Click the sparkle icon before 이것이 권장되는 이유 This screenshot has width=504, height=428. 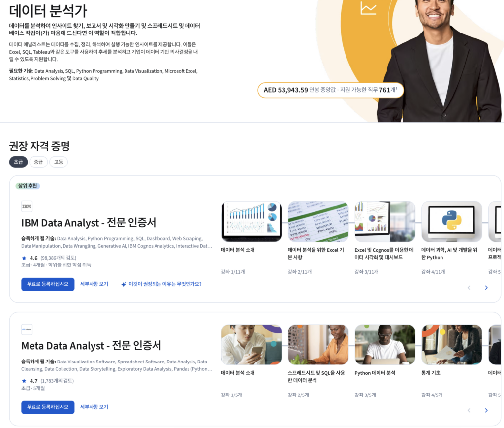[x=124, y=284]
